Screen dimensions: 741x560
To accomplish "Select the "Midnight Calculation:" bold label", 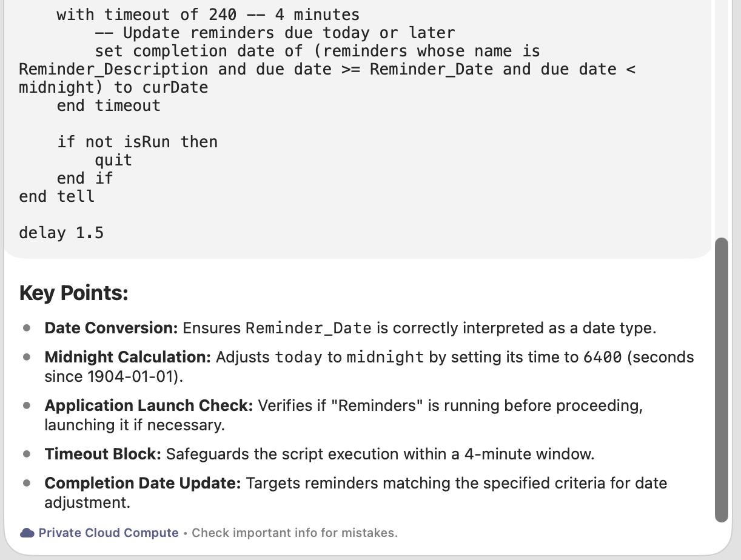I will point(127,357).
